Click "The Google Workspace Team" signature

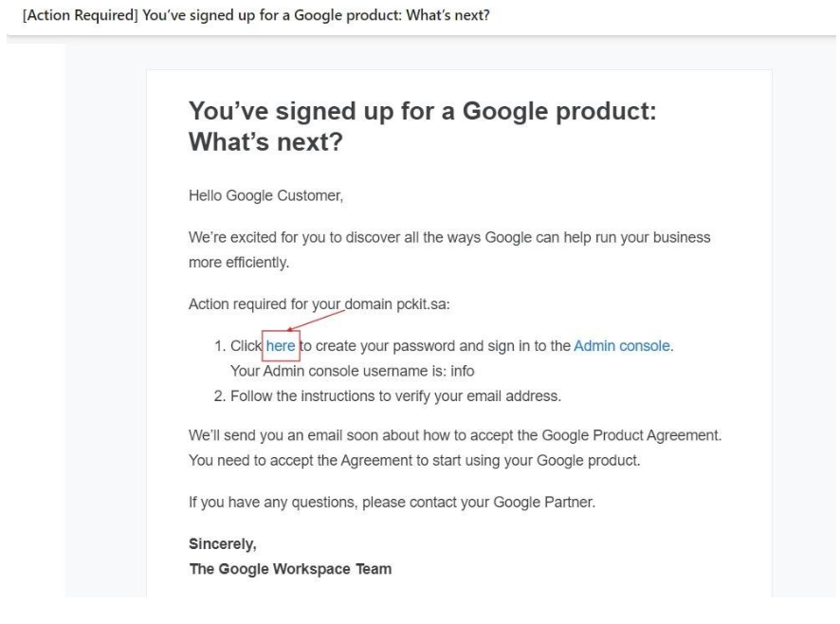click(290, 569)
